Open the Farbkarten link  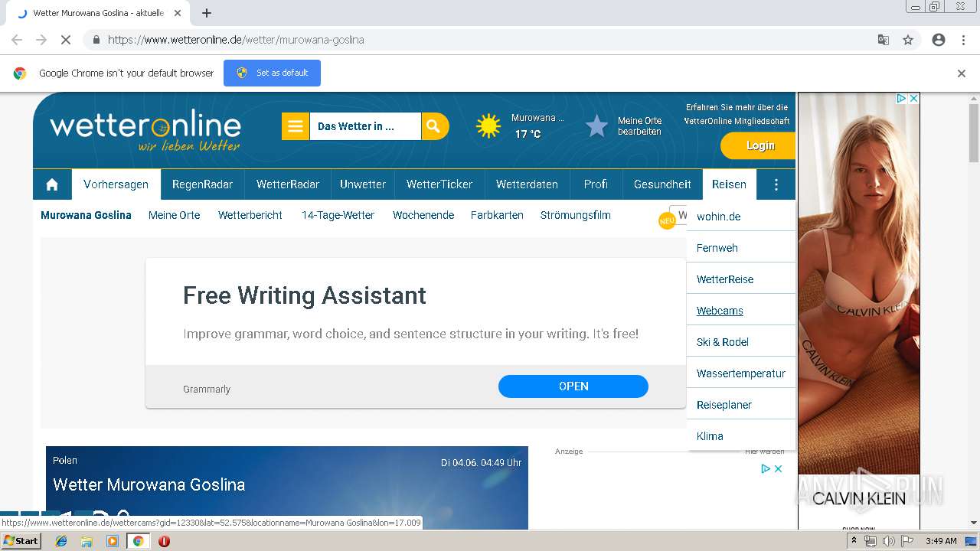tap(497, 215)
